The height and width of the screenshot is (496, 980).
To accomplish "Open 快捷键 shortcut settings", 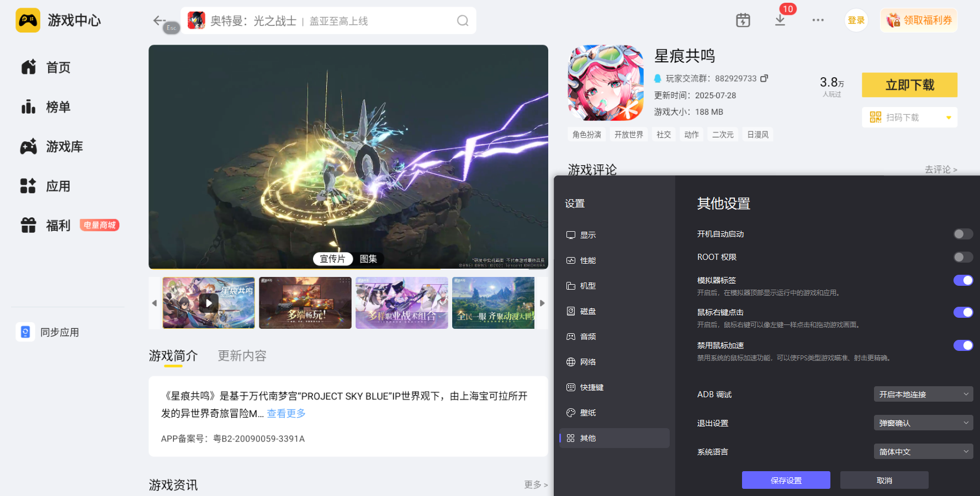I will point(614,387).
